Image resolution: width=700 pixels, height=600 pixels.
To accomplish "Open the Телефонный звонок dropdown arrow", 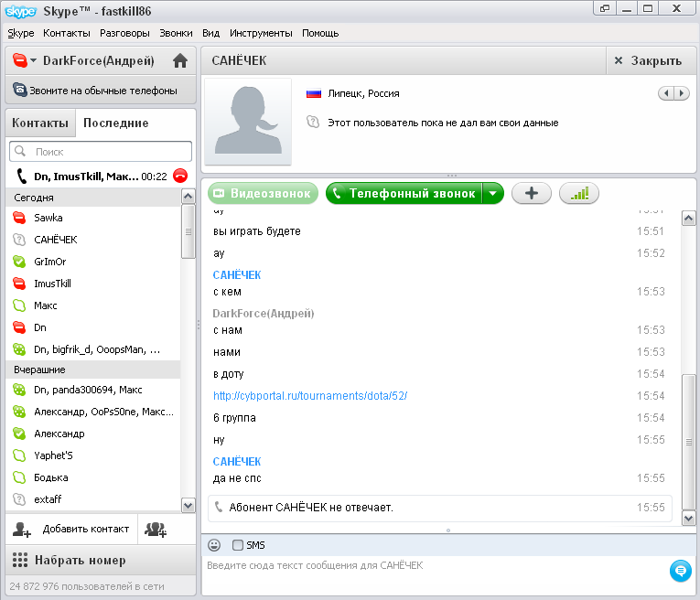I will (x=493, y=193).
